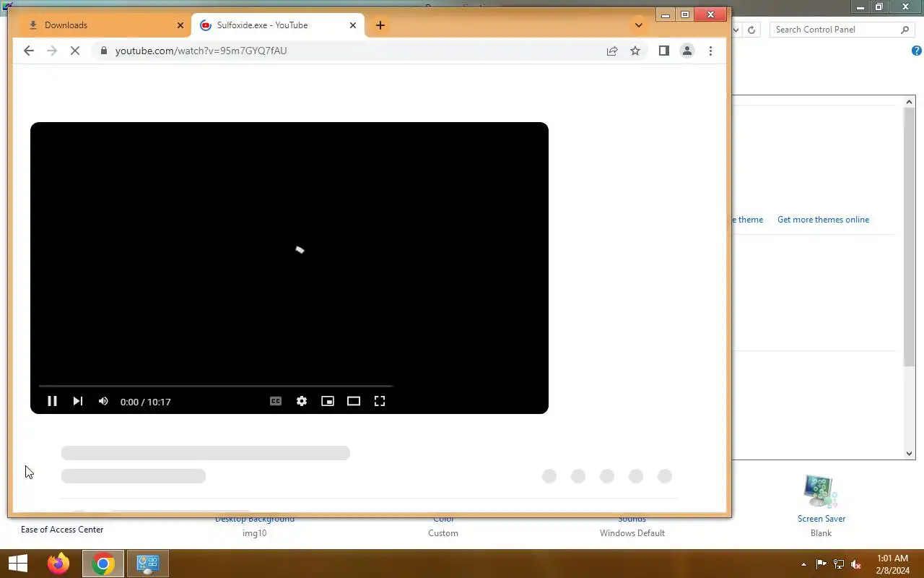Screen dimensions: 924x578
Task: Switch to theater mode
Action: [354, 401]
